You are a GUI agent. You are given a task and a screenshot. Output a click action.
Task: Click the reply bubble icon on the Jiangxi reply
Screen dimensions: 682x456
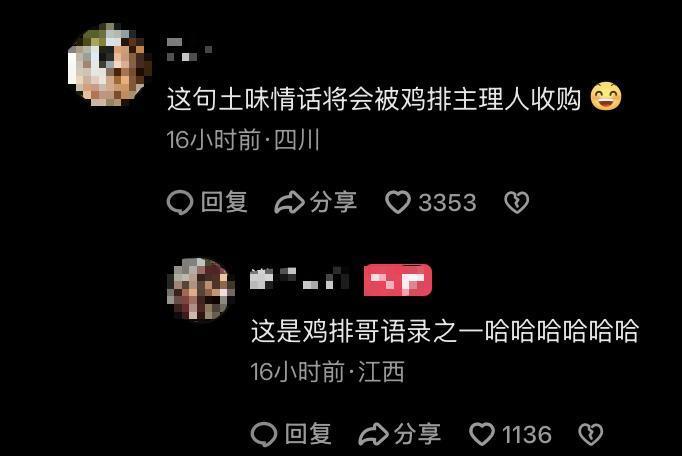(264, 434)
